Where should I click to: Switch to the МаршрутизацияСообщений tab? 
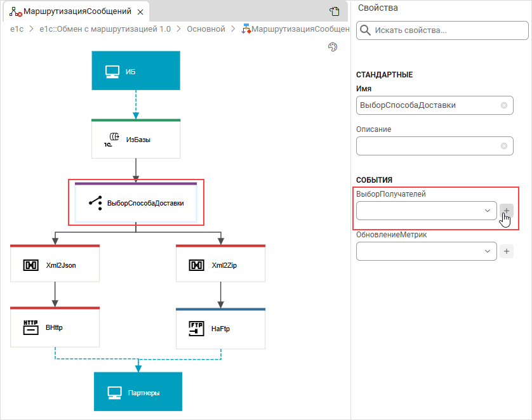pyautogui.click(x=76, y=11)
